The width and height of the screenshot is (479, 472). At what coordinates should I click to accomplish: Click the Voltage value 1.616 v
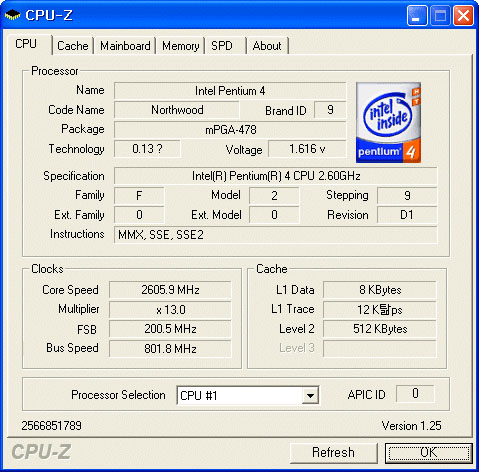tap(307, 149)
